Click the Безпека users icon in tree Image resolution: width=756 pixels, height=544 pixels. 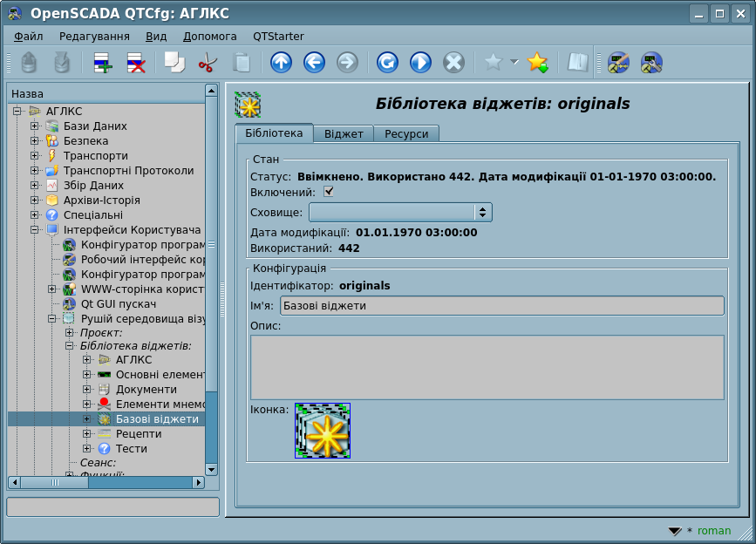pos(52,141)
